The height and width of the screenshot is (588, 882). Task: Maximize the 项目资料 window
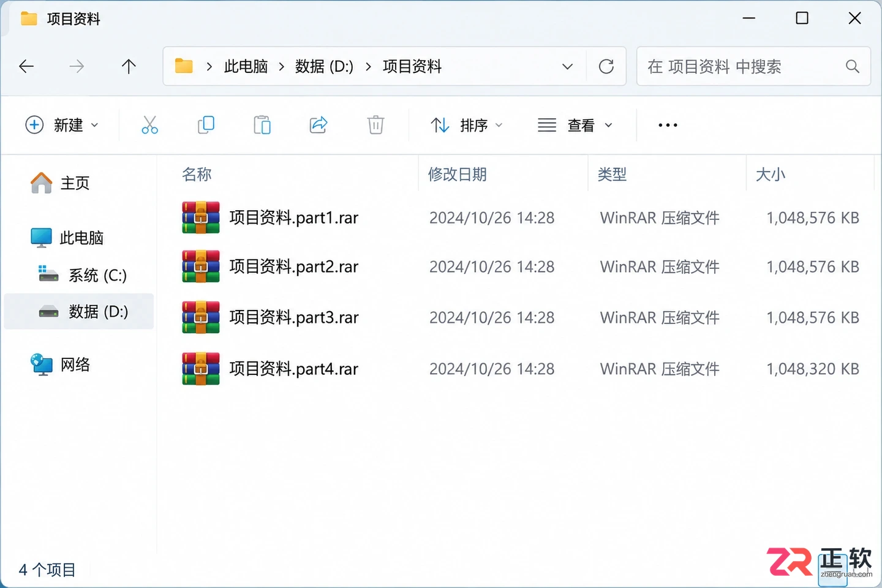[x=802, y=18]
